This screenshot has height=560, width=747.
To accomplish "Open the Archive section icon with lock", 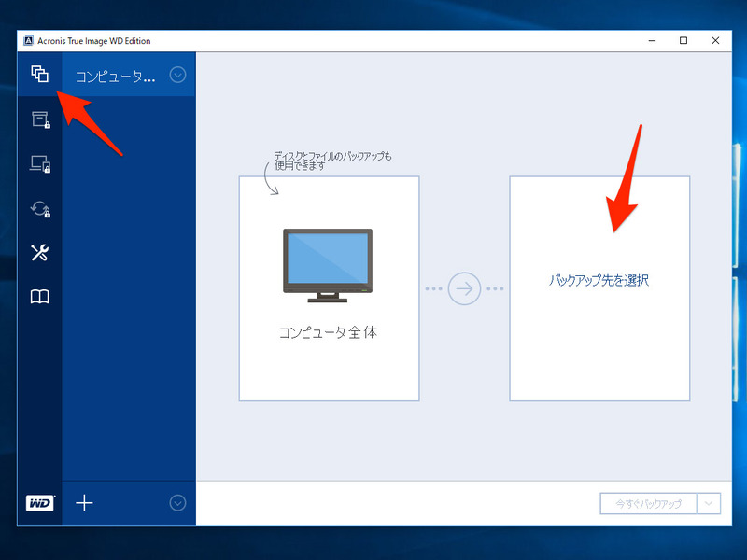I will (40, 119).
